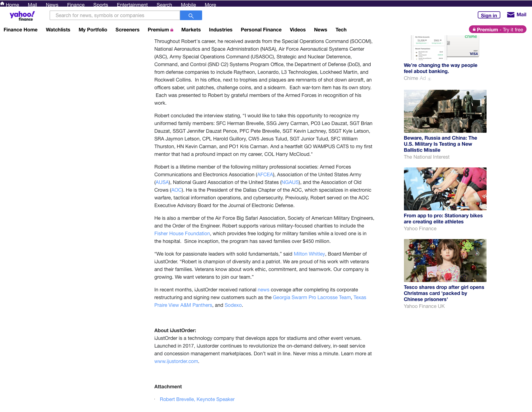532x412 pixels.
Task: Open Personal Finance navigation item
Action: coord(261,30)
